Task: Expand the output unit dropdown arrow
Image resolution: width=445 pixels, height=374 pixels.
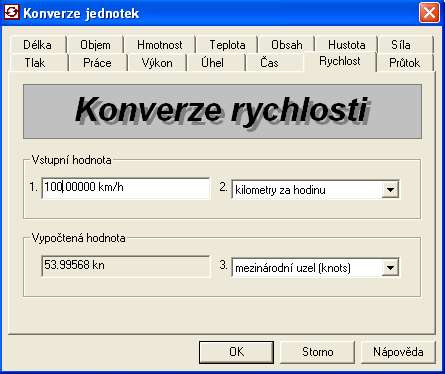Action: [390, 267]
